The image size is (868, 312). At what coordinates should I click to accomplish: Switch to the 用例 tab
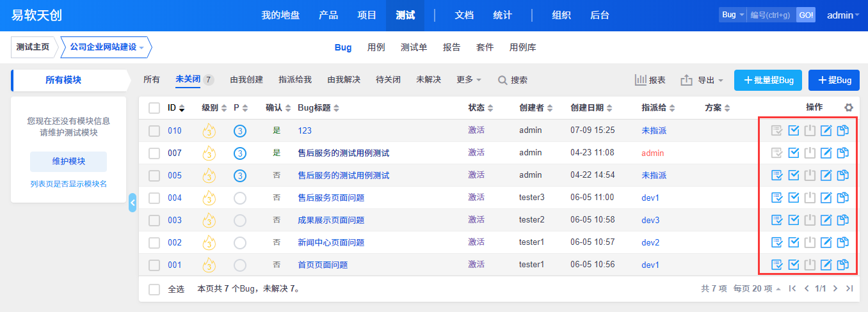(x=376, y=47)
